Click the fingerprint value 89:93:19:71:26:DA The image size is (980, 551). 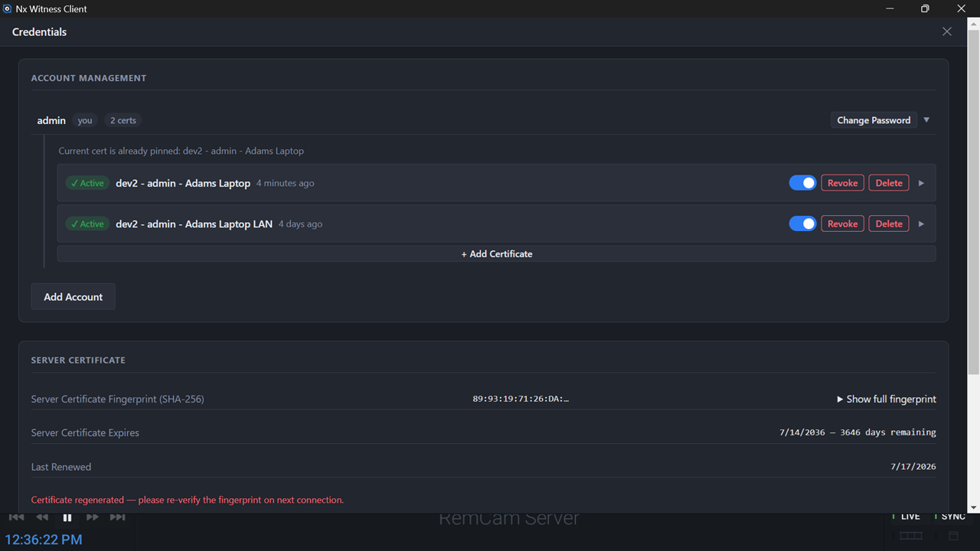click(x=521, y=399)
